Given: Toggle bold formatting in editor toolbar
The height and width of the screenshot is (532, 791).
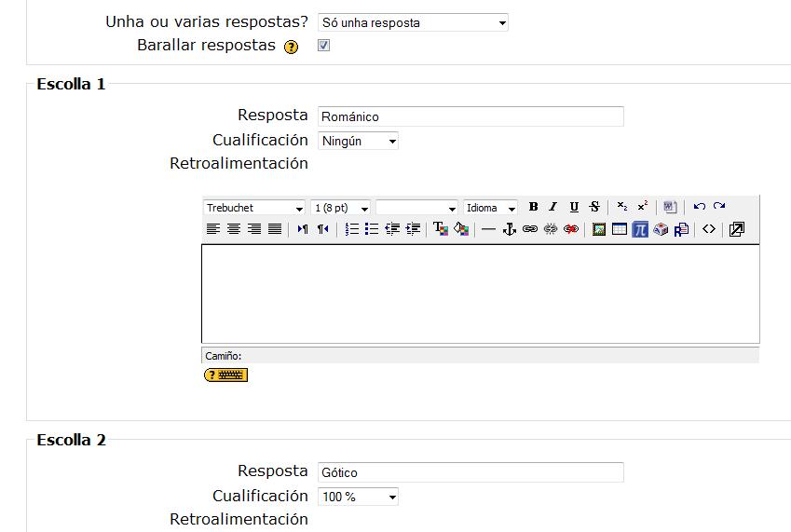Looking at the screenshot, I should pos(533,207).
